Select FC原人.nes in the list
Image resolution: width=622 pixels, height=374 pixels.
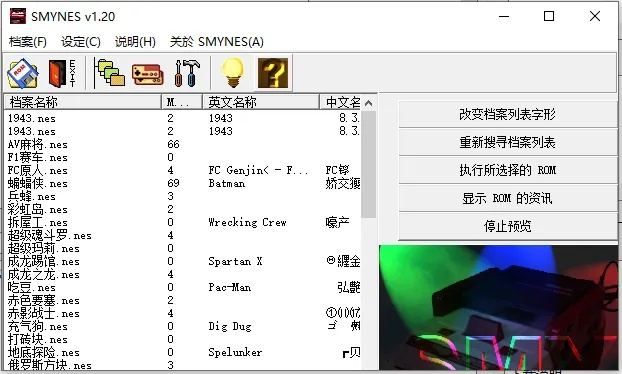38,171
